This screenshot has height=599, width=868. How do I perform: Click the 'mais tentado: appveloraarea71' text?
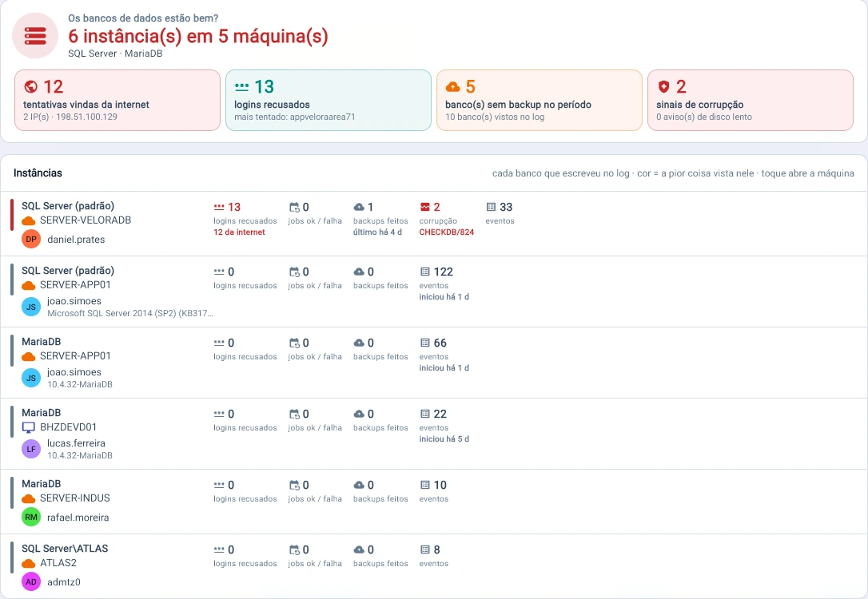(x=294, y=117)
